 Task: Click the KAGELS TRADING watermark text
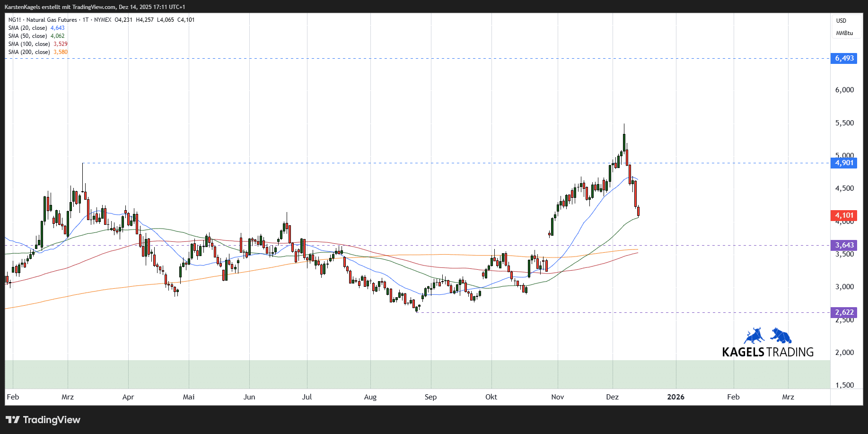point(767,352)
